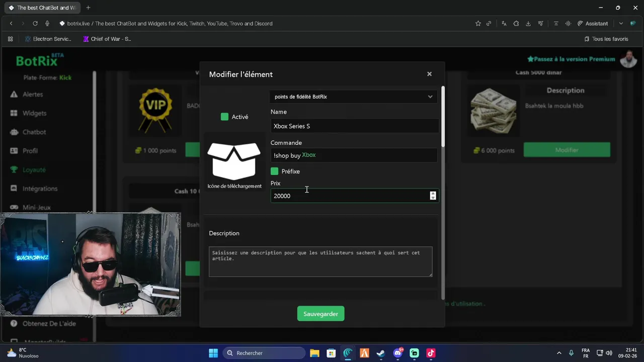644x362 pixels.
Task: Open Discord from taskbar
Action: [x=397, y=353]
